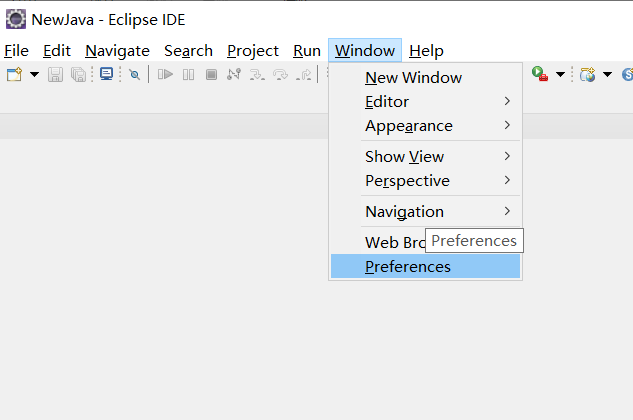Image resolution: width=633 pixels, height=420 pixels.
Task: Click the Disconnect debug icon
Action: tap(234, 75)
